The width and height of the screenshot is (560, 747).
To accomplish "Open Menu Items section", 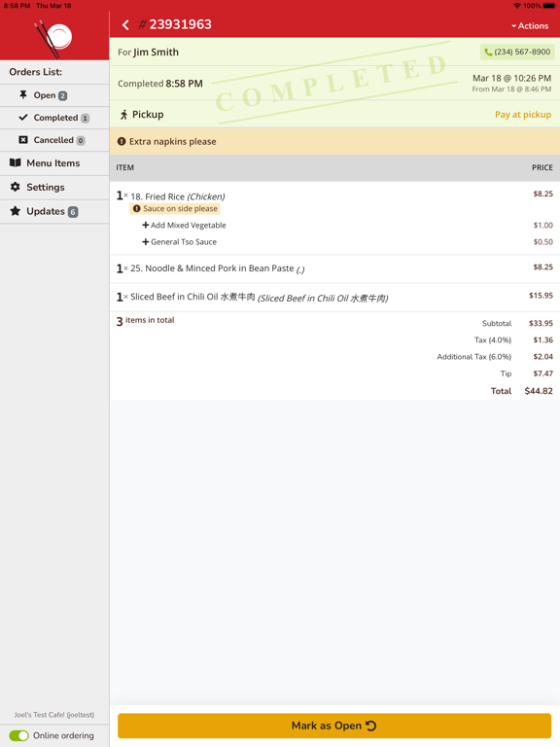I will [54, 163].
